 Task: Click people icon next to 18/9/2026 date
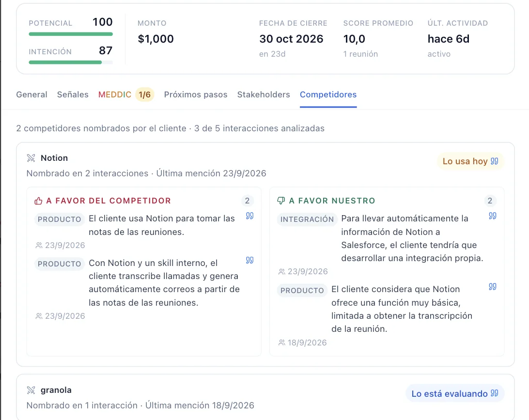coord(282,343)
